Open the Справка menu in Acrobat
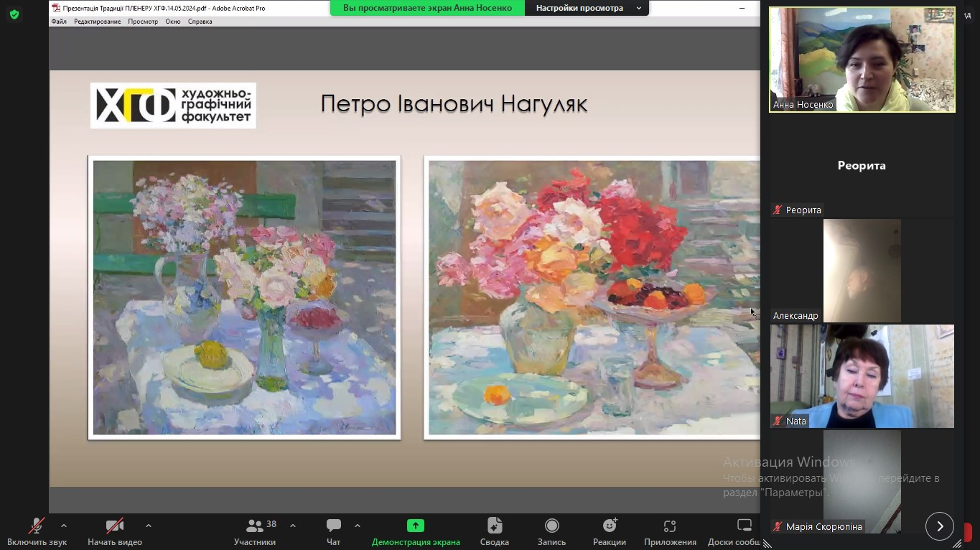This screenshot has width=980, height=550. point(200,22)
